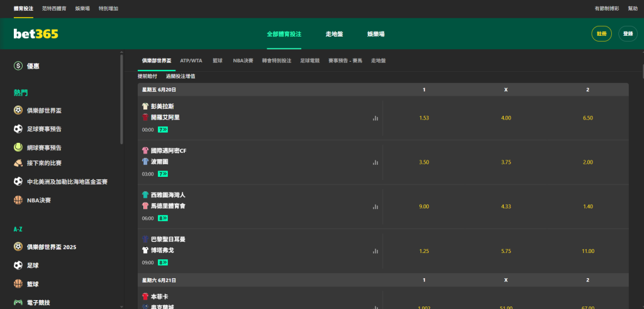Select the football icon beside 足球賽事預告
Screen dimensions: 644x309
pos(18,129)
